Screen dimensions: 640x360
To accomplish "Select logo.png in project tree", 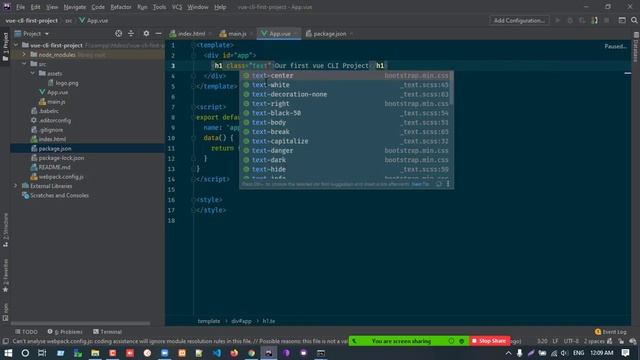I will (63, 83).
